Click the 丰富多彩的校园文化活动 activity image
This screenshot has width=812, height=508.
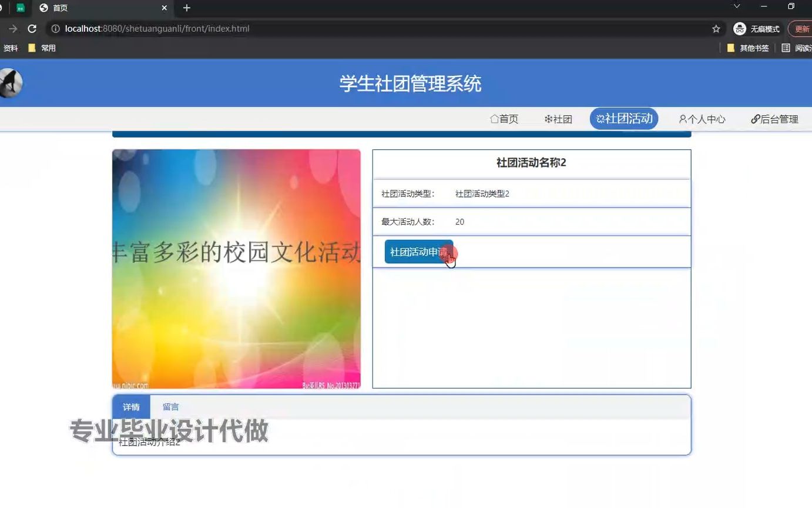[x=236, y=268]
